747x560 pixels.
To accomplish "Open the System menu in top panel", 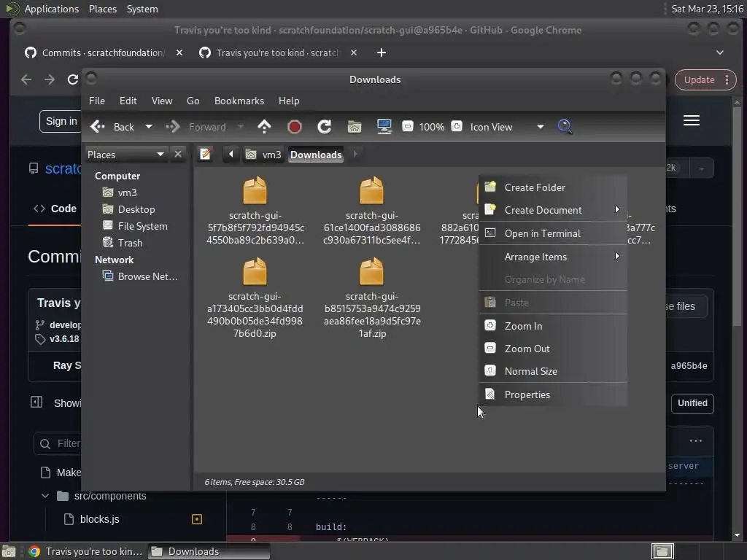I will [x=142, y=9].
